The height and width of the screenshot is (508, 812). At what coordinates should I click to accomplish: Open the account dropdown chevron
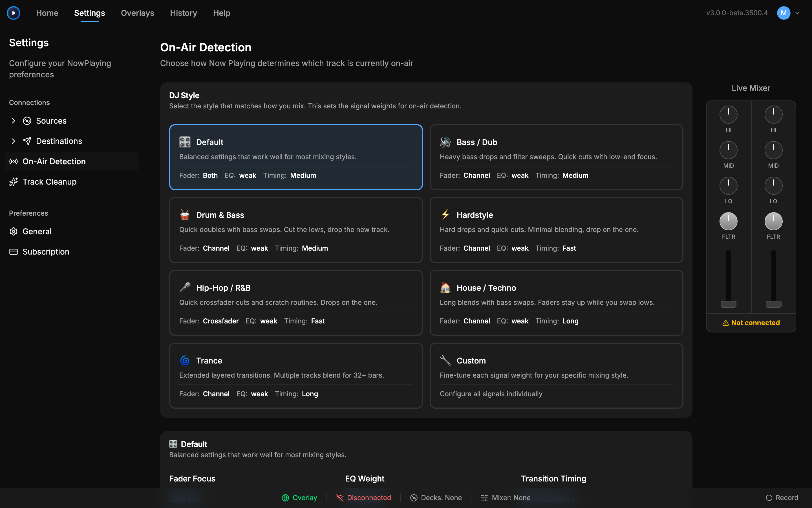click(798, 13)
